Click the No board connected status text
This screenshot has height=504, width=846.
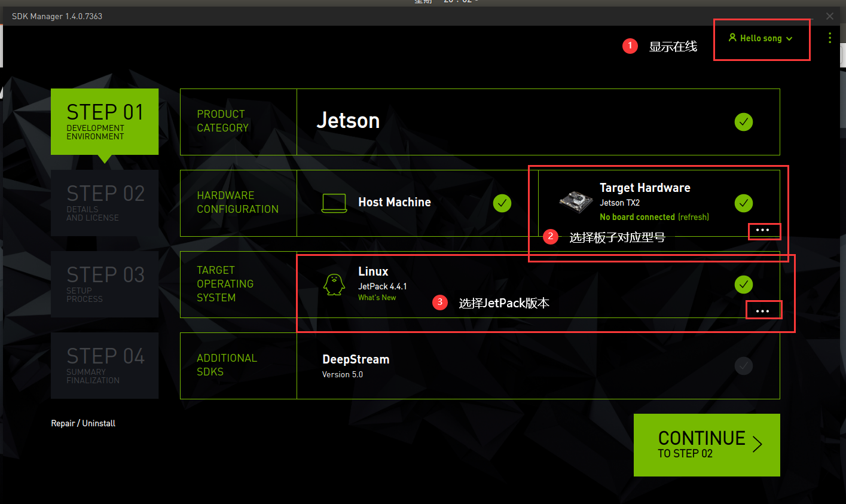[x=637, y=217]
